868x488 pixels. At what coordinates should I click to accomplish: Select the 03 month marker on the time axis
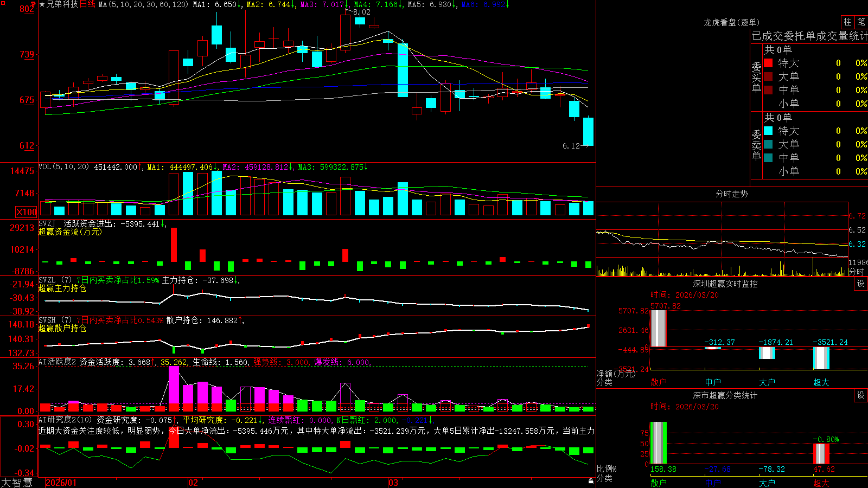coord(393,483)
